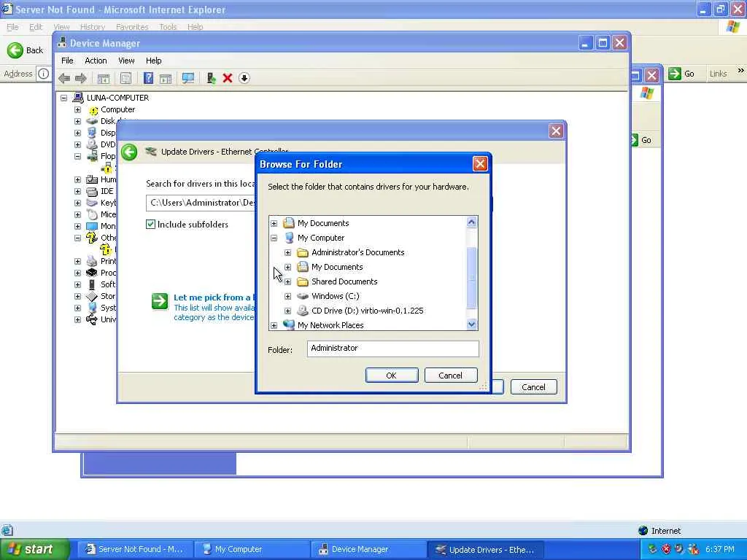Image resolution: width=747 pixels, height=560 pixels.
Task: Open the Favorites menu in Internet Explorer
Action: point(132,27)
